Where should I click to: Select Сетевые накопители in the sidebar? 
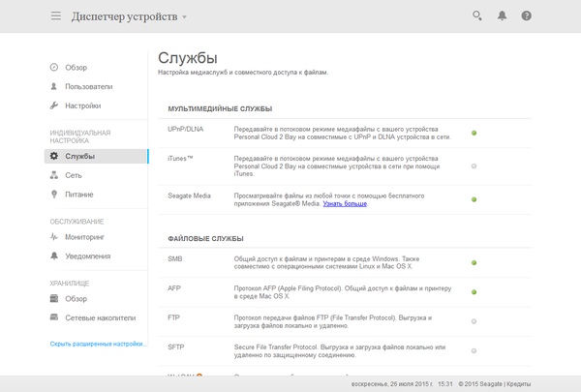click(x=100, y=317)
